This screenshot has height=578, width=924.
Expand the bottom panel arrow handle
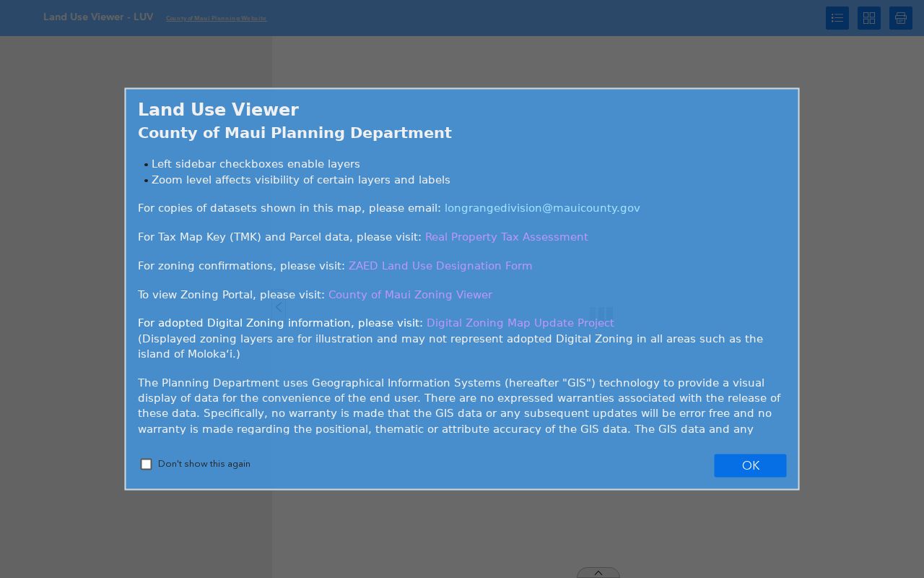coord(598,573)
